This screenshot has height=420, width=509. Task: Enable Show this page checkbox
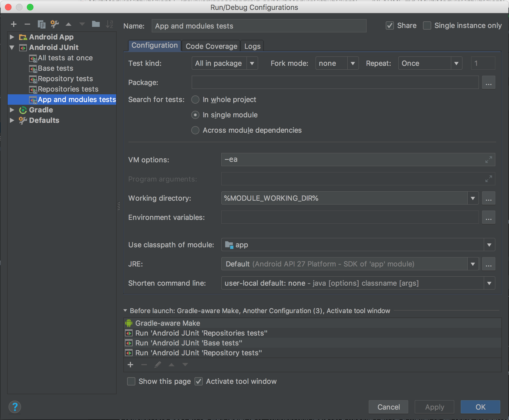131,381
